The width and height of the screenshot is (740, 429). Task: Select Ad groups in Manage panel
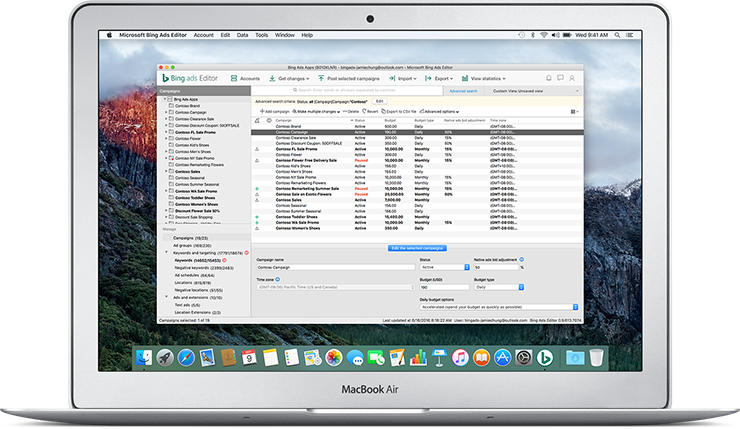pos(192,245)
